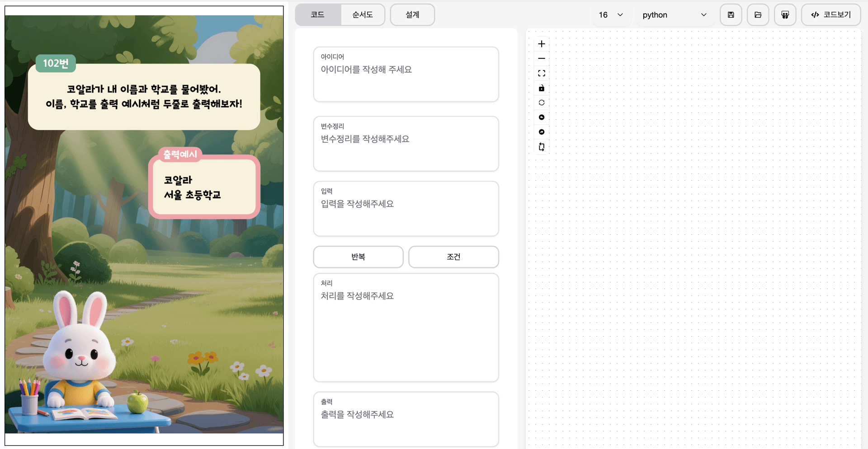This screenshot has height=449, width=868.
Task: Click the 조건 button
Action: pyautogui.click(x=453, y=257)
